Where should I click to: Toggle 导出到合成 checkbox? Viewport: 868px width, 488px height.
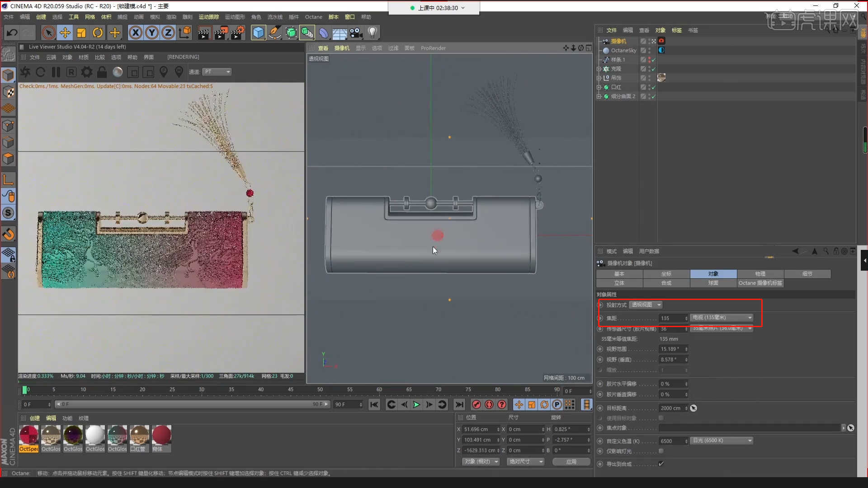tap(661, 464)
